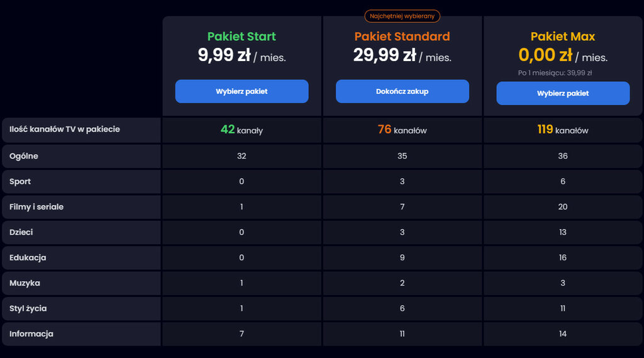Choose Wybierz pakiet under Pakiet Max
Image resolution: width=644 pixels, height=358 pixels.
562,93
